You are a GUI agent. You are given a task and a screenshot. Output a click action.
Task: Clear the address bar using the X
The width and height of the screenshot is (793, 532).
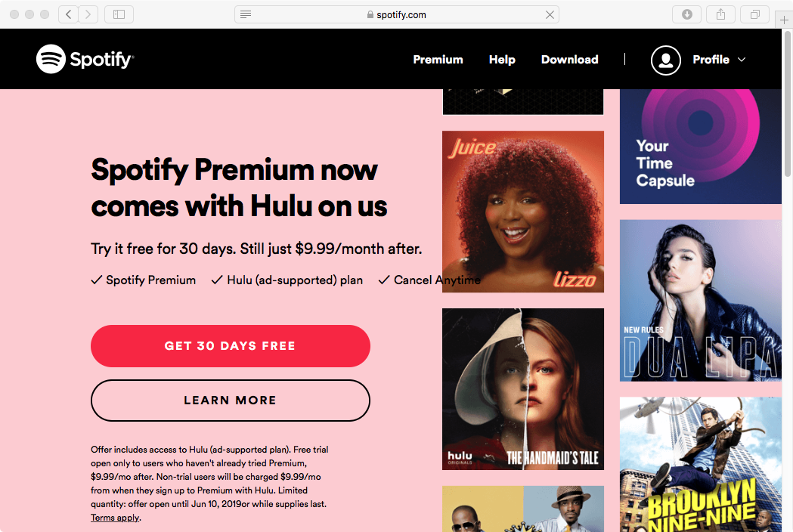coord(550,14)
